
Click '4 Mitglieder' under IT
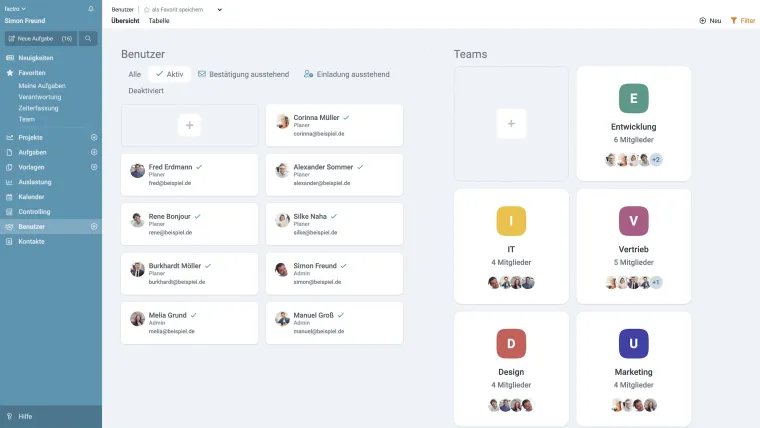pos(511,262)
